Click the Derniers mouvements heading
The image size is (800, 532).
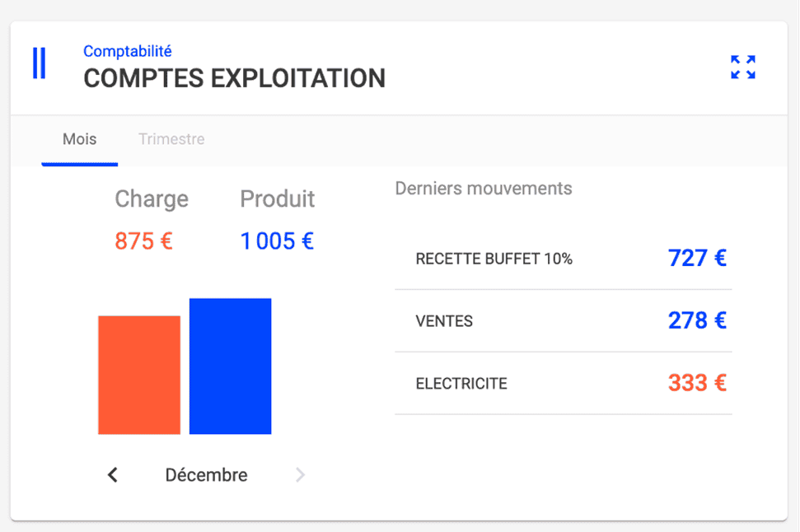click(x=484, y=189)
